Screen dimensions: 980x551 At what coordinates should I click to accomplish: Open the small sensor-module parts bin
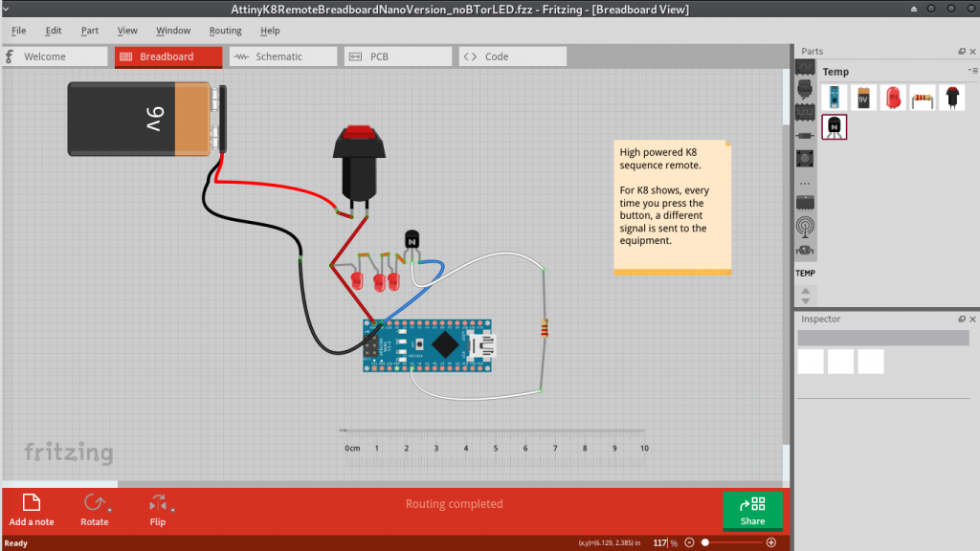[x=805, y=251]
